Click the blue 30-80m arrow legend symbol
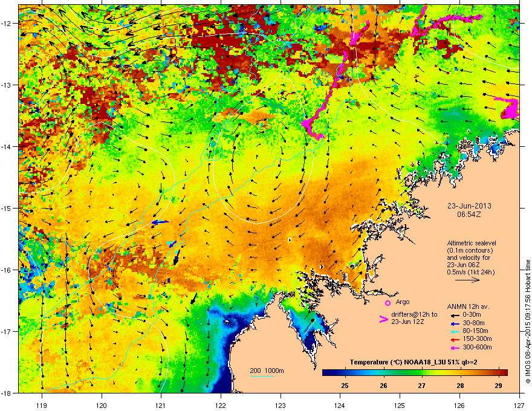The height and width of the screenshot is (411, 532). tap(454, 323)
